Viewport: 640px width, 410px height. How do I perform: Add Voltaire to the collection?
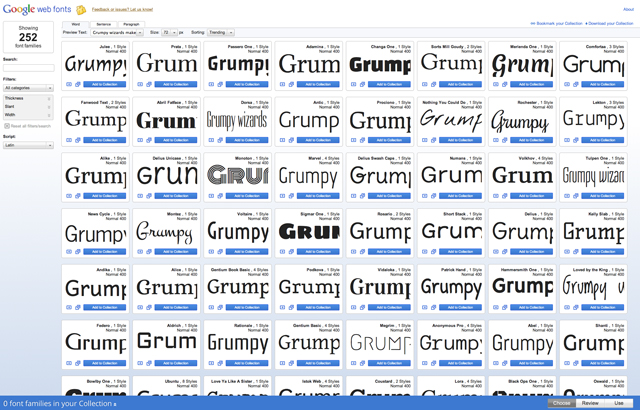click(247, 252)
